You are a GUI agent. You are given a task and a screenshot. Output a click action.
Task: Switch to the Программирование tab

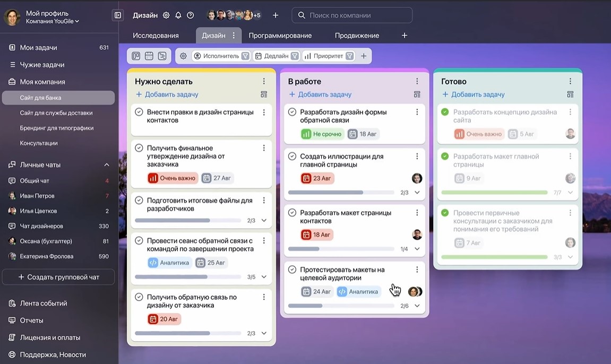click(x=280, y=36)
